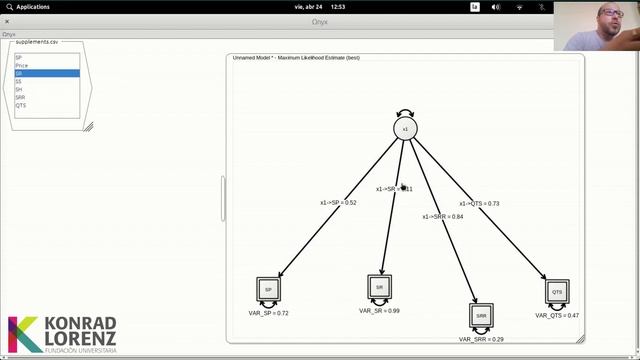640x360 pixels.
Task: Open the Onyx menu
Action: point(9,35)
